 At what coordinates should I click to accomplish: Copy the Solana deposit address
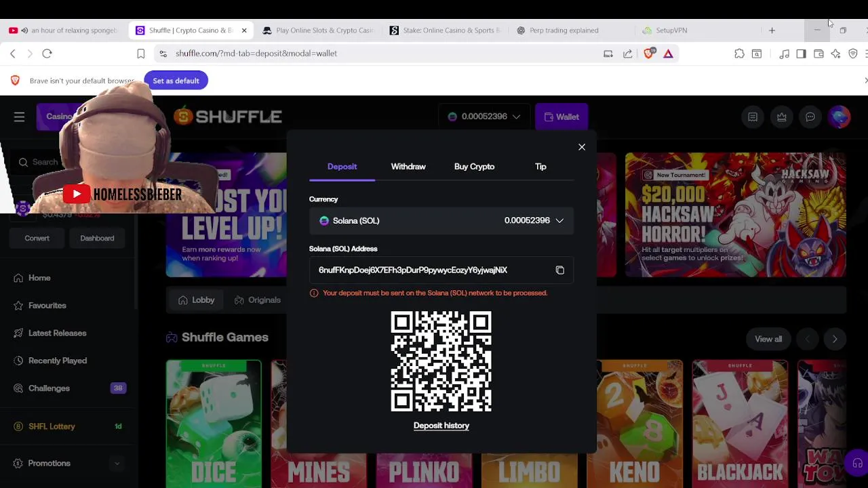tap(559, 270)
